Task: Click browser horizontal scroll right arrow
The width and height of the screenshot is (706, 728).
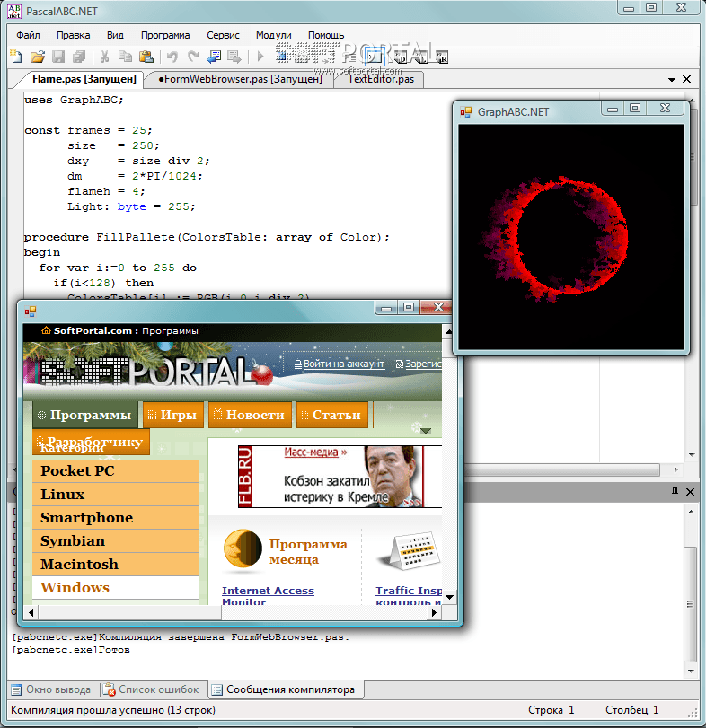Action: coord(434,612)
